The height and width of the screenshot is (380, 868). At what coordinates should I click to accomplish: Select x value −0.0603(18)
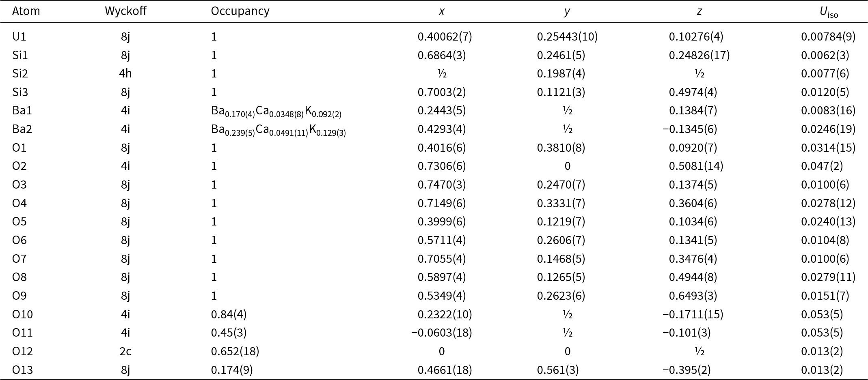pyautogui.click(x=441, y=333)
